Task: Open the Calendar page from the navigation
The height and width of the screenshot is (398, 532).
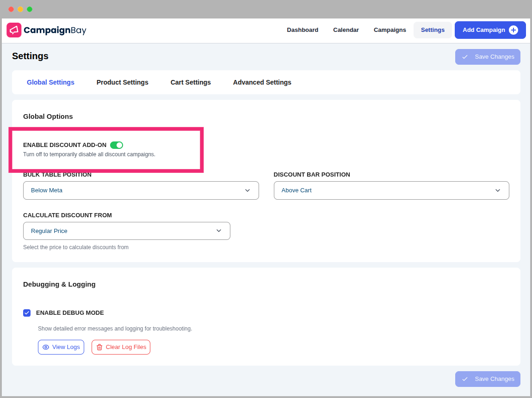Action: (346, 30)
